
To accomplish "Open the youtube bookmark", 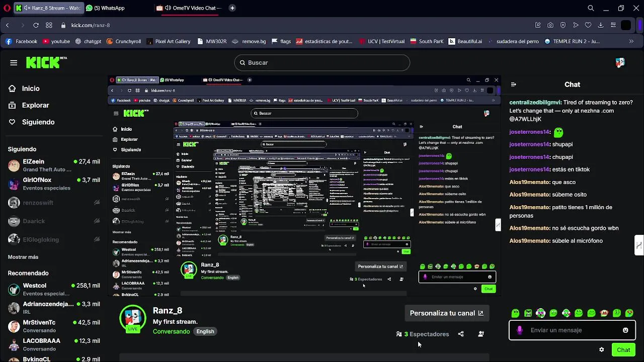I will [x=56, y=41].
